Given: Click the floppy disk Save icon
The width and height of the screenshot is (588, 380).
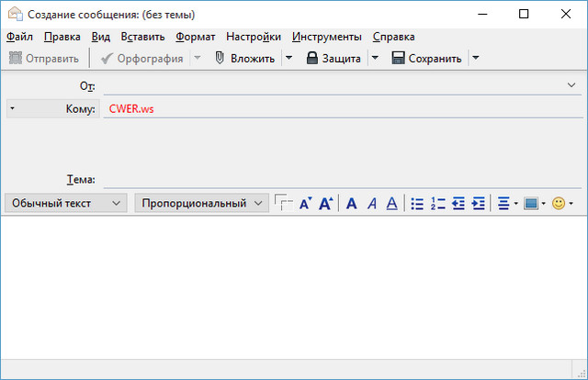Looking at the screenshot, I should (398, 58).
